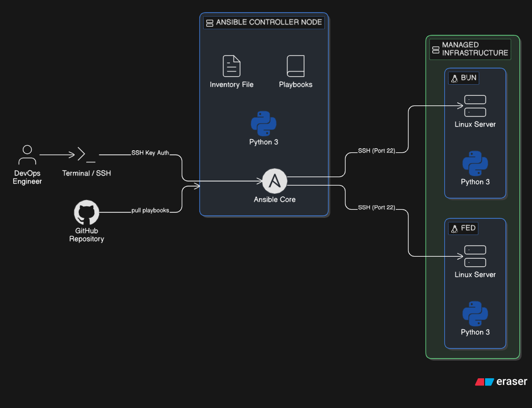
Task: Click the 'BUN' group label
Action: pyautogui.click(x=468, y=78)
